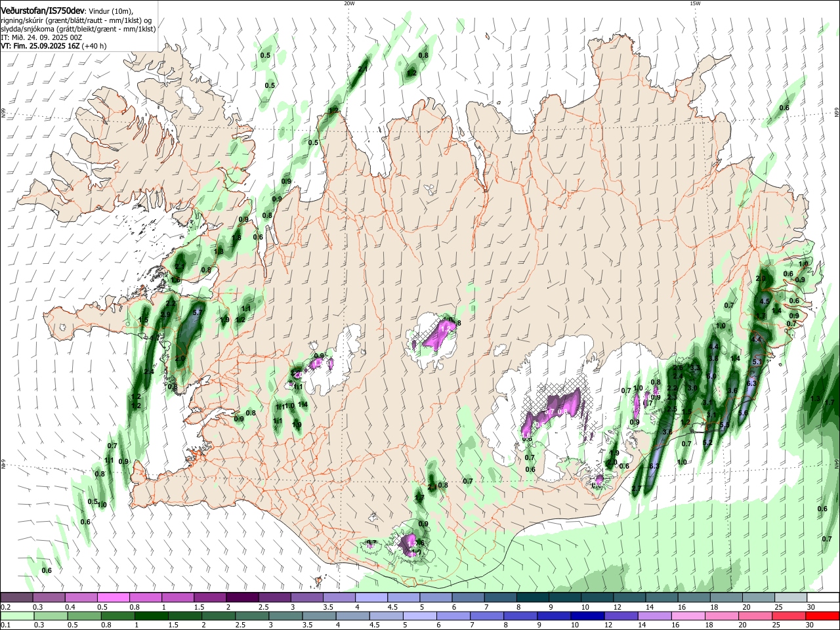Pick the upper legend row swatch labeled 6
The width and height of the screenshot is (840, 630).
pyautogui.click(x=467, y=598)
